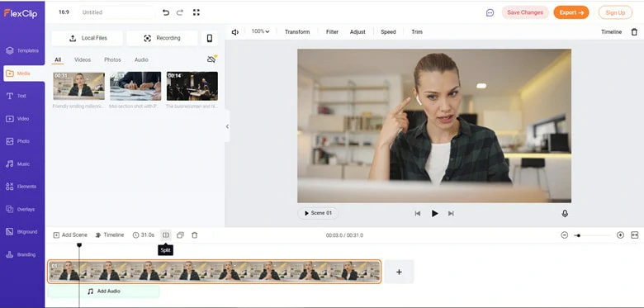The width and height of the screenshot is (644, 308).
Task: Switch to the Audio media tab
Action: 141,60
